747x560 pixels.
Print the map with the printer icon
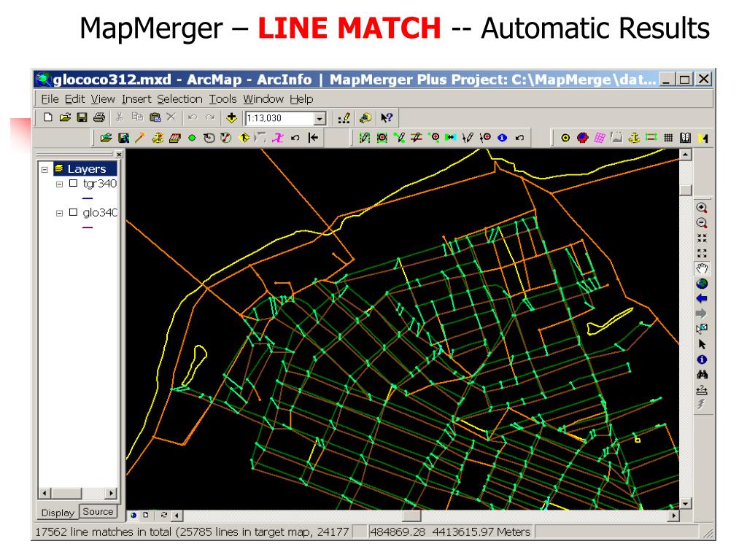click(x=99, y=117)
